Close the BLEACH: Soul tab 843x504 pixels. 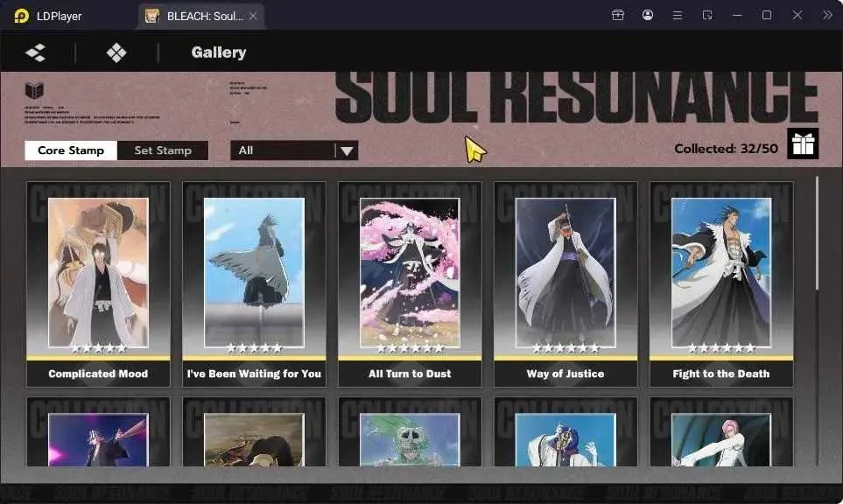253,16
